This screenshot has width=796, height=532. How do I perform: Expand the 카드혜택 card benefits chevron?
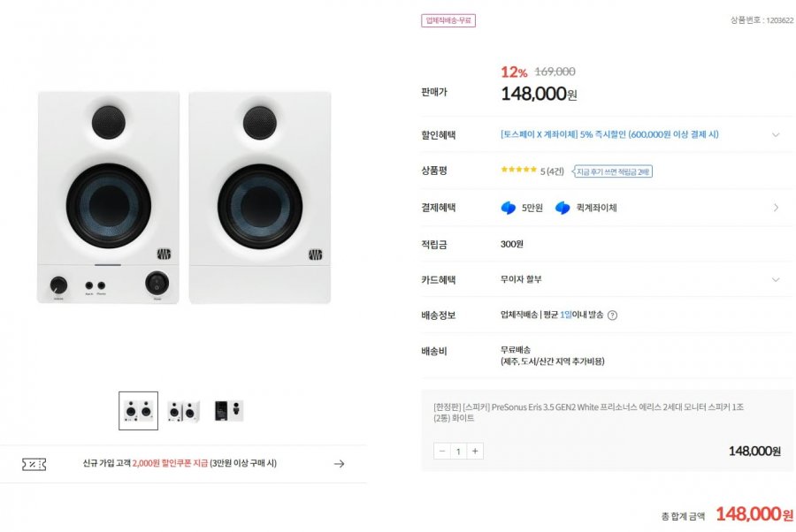pos(776,279)
